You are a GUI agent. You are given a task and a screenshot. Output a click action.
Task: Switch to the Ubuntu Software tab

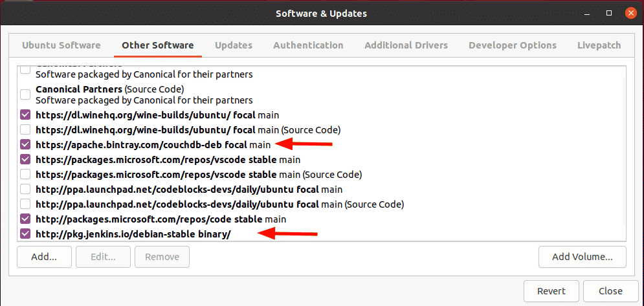(61, 45)
